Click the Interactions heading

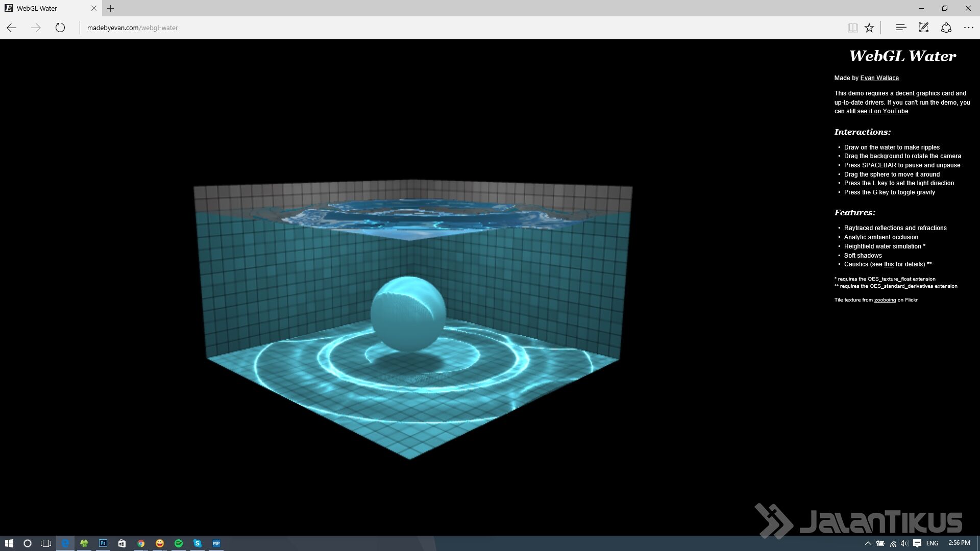[862, 132]
